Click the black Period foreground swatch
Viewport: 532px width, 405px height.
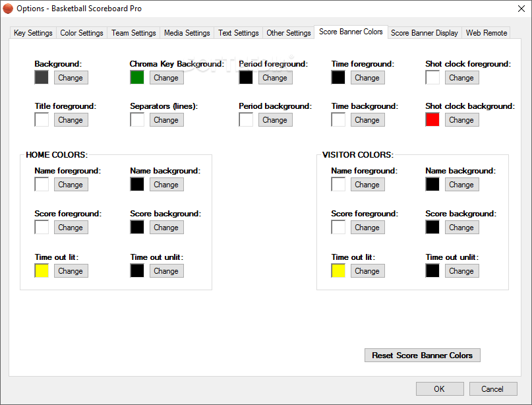[x=246, y=77]
